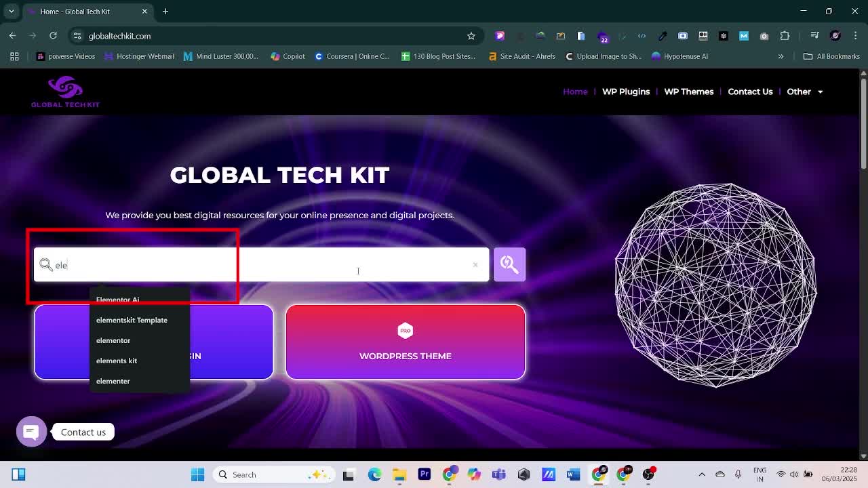Viewport: 868px width, 488px height.
Task: Open the Chrome media control icon
Action: [x=815, y=36]
